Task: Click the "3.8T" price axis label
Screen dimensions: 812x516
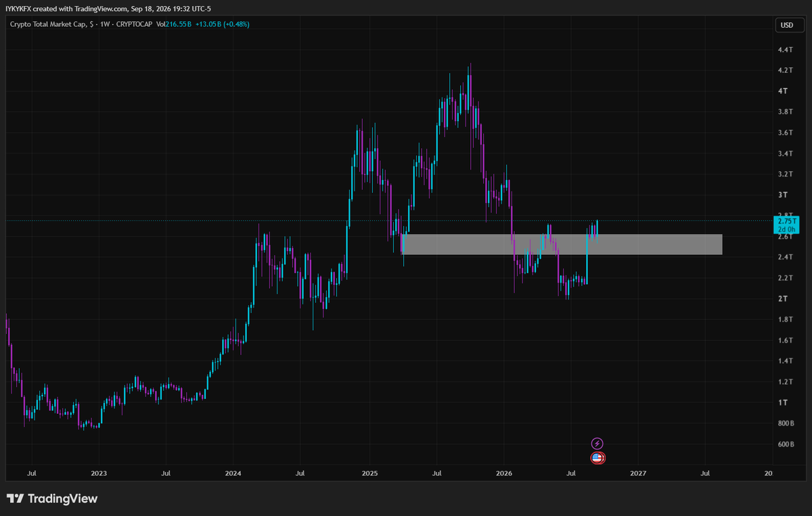Action: pyautogui.click(x=786, y=112)
